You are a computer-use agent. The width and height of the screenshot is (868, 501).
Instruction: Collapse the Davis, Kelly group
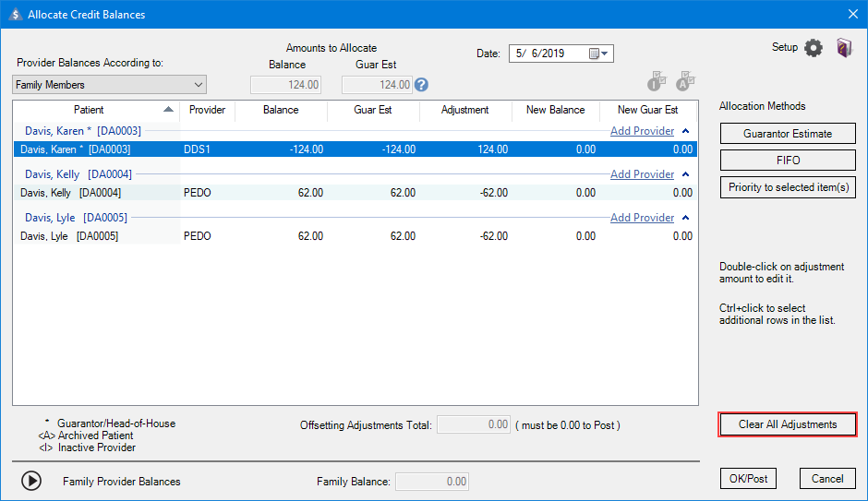coord(685,174)
